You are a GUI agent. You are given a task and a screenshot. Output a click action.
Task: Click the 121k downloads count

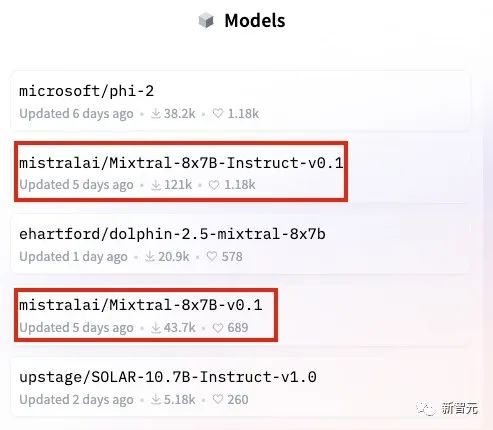(178, 185)
